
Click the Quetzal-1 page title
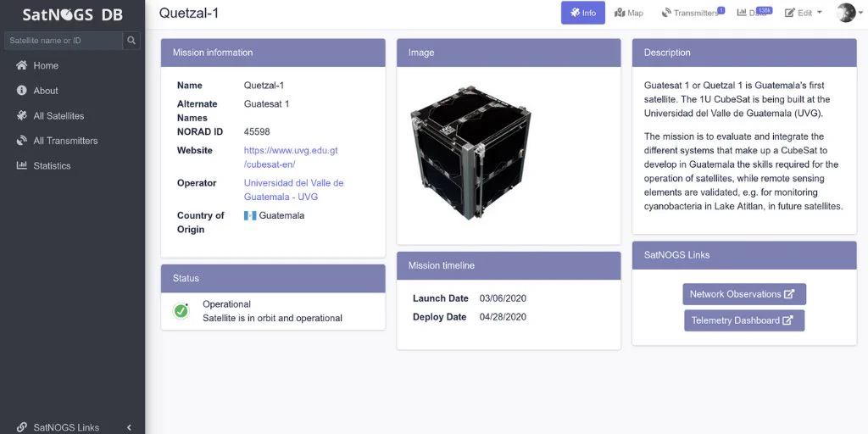[189, 14]
